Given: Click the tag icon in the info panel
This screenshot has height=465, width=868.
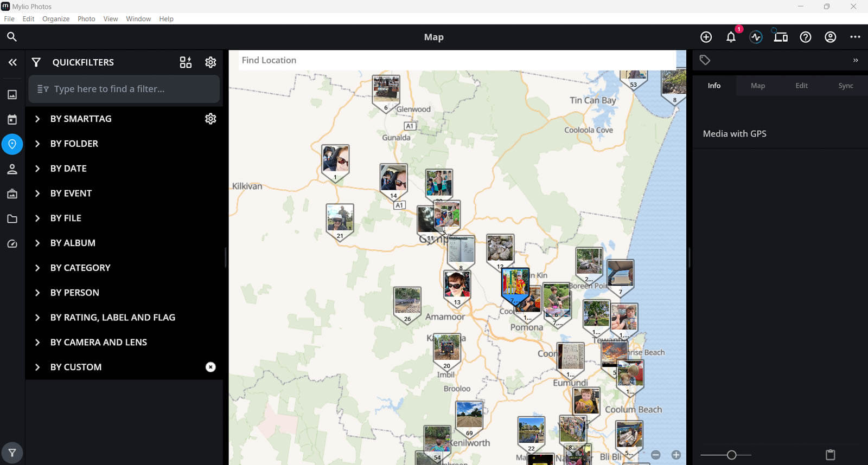Looking at the screenshot, I should [705, 60].
